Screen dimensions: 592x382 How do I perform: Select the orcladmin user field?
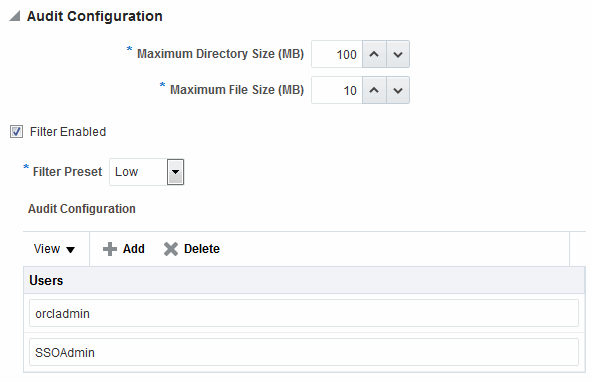[x=304, y=313]
